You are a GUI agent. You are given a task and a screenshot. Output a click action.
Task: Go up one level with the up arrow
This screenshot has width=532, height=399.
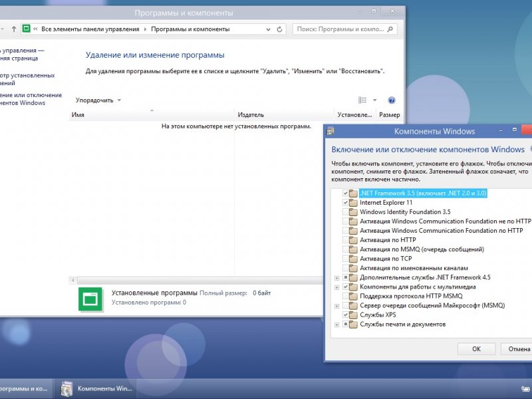click(x=13, y=29)
